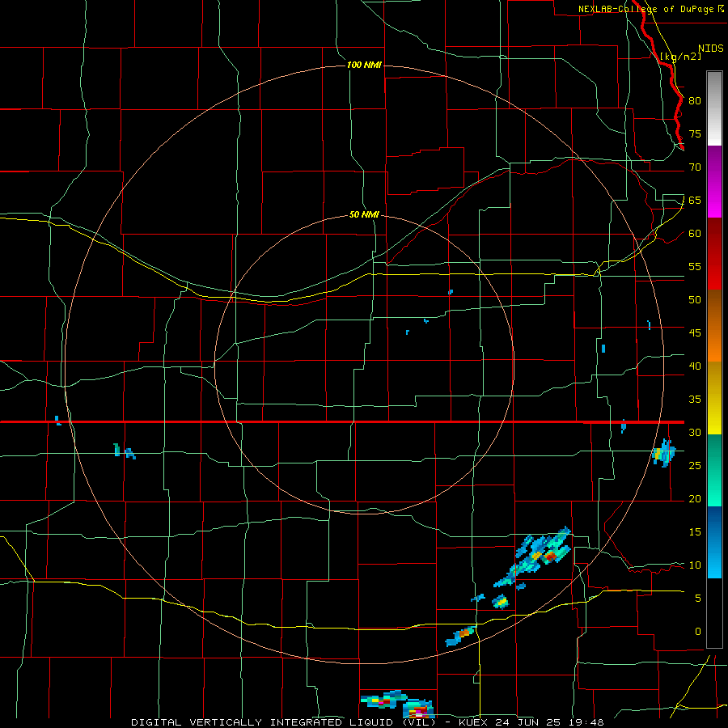728x728 pixels.
Task: Click the NIDS label above the scale
Action: (710, 49)
